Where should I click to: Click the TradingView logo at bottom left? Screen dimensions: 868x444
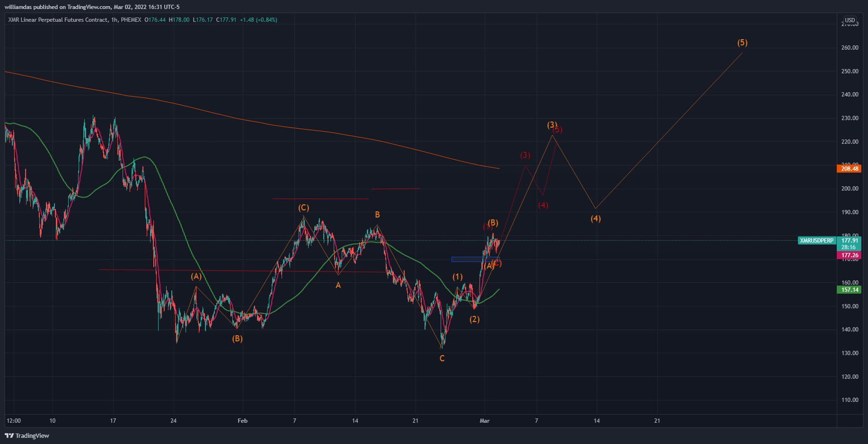pyautogui.click(x=27, y=435)
